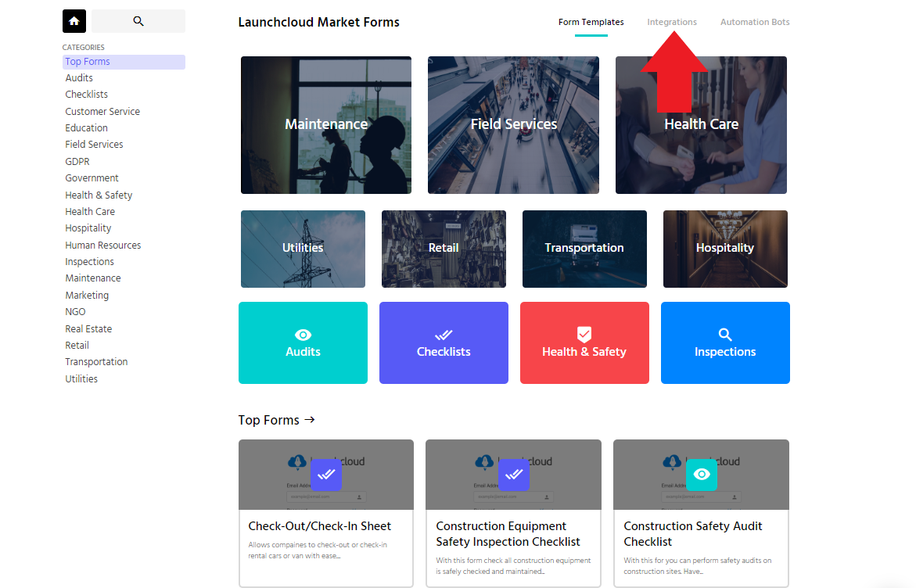Click the eye icon on Audits tile
Screen dimensions: 916x588
point(304,335)
